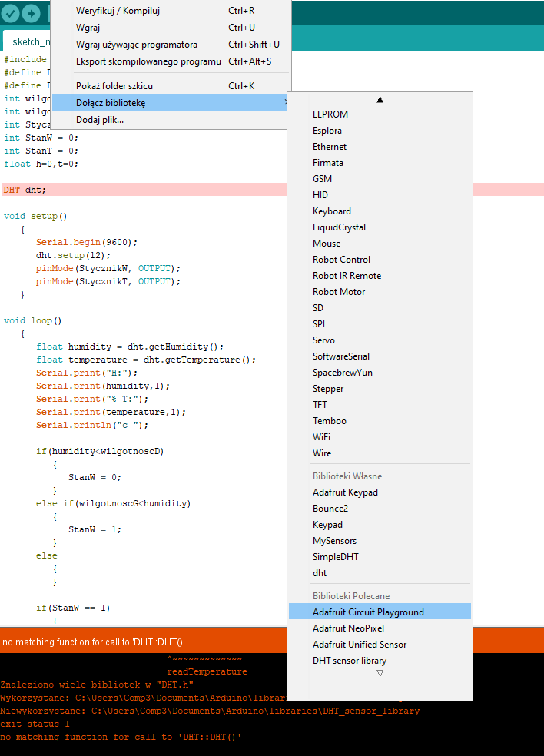Image resolution: width=544 pixels, height=756 pixels.
Task: Include the Esplora library
Action: [380, 130]
